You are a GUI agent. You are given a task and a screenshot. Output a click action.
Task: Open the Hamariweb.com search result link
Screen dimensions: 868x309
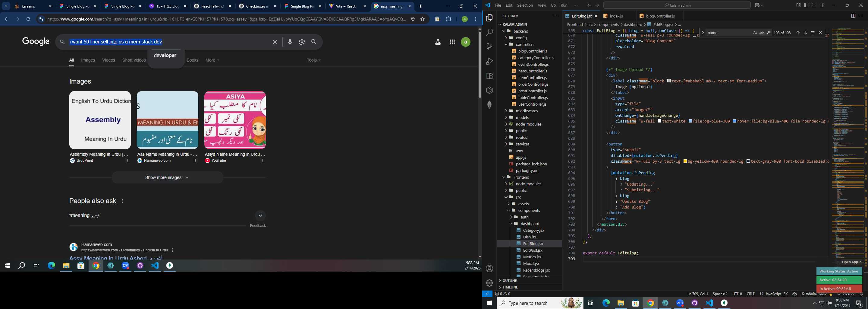tap(115, 258)
